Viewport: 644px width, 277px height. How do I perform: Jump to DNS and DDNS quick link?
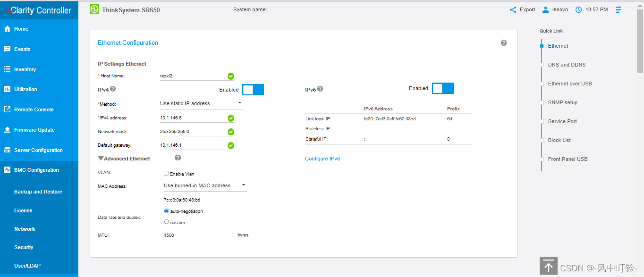pyautogui.click(x=567, y=65)
